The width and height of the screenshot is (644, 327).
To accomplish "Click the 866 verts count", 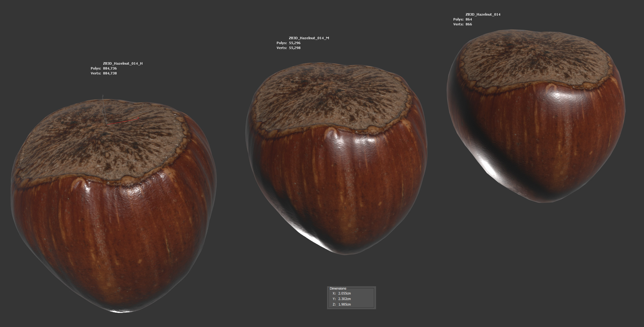I will click(469, 24).
